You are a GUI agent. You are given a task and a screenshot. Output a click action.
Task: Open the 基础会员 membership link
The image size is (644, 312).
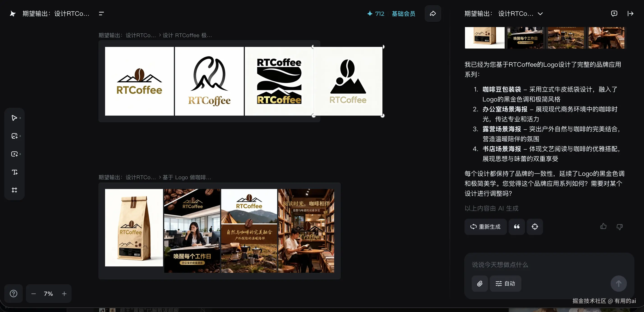(x=403, y=14)
